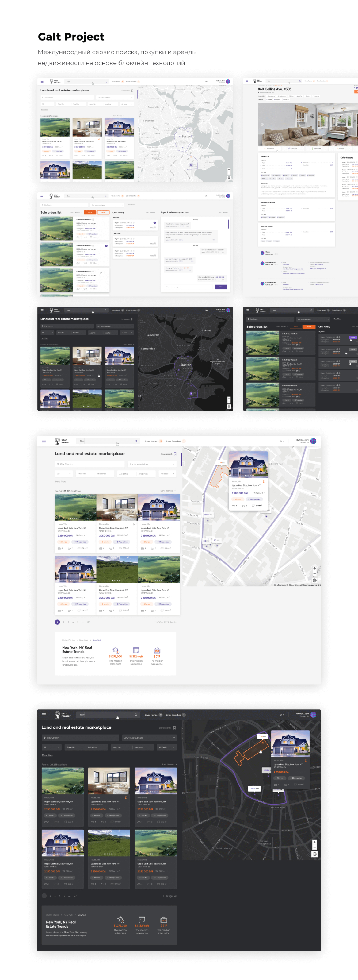Open hamburger menu in large light marketplace mockup
The width and height of the screenshot is (358, 980).
click(x=44, y=441)
